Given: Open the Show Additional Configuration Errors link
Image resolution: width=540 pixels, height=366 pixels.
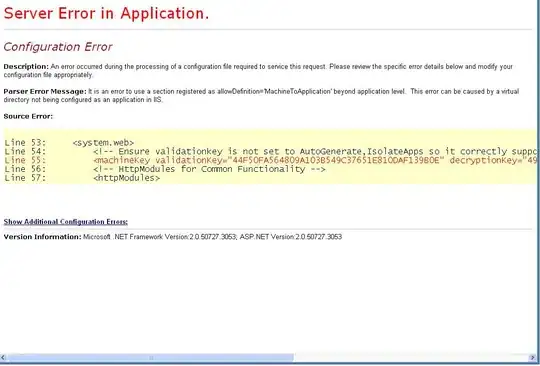Looking at the screenshot, I should [65, 222].
